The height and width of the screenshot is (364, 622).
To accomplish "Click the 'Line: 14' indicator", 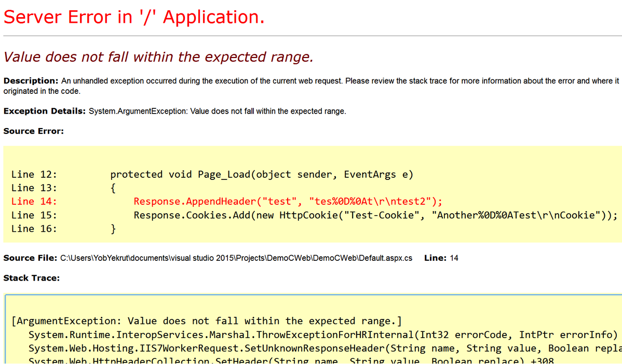I will click(x=441, y=258).
